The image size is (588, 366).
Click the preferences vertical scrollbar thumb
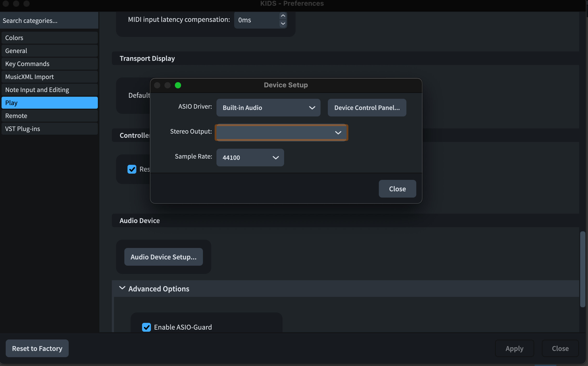point(583,269)
